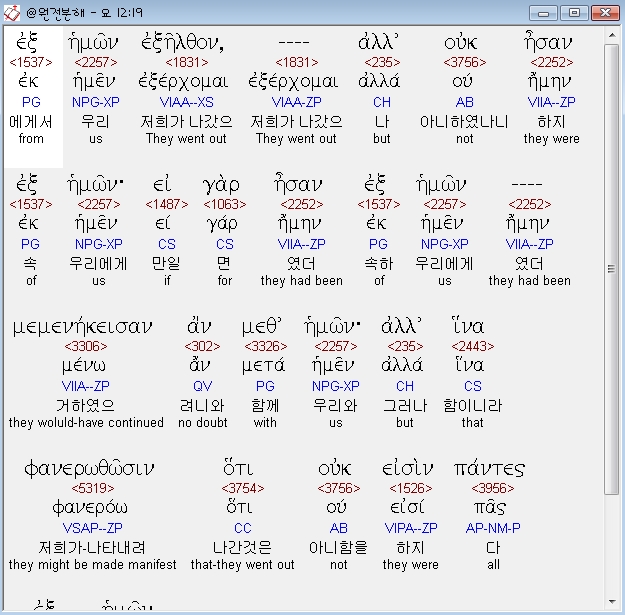Click Strong's number <302> under ἂν
This screenshot has height=615, width=625.
point(202,346)
